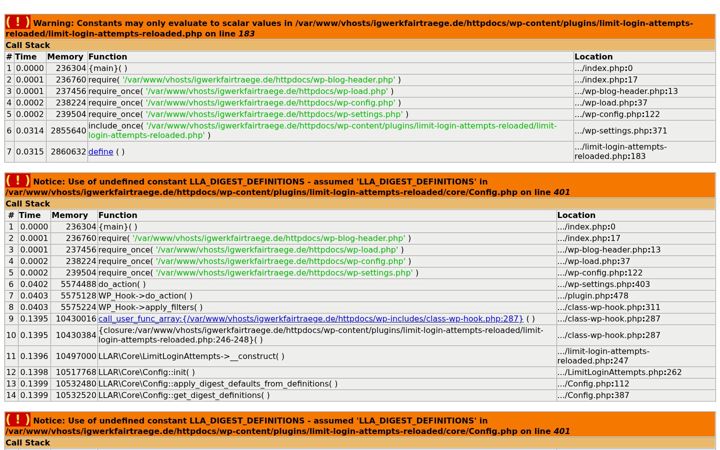
Task: Select location .../Config.php:112
Action: click(593, 383)
